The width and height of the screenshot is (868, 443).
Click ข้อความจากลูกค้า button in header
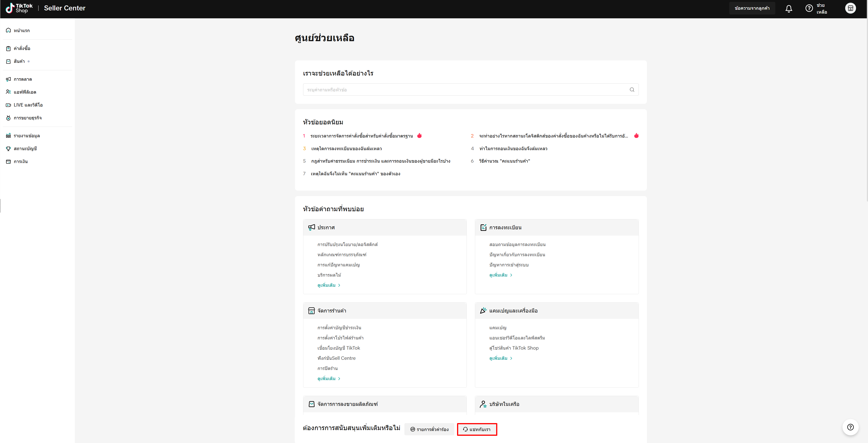(x=752, y=8)
